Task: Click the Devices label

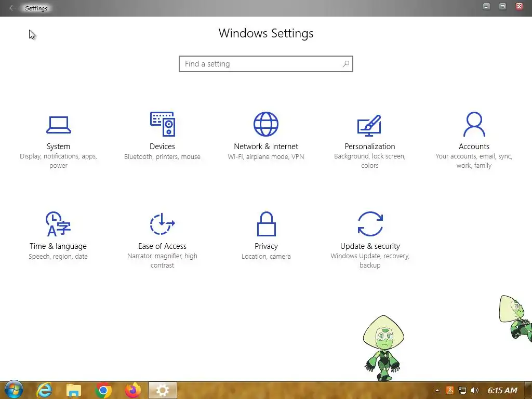Action: pyautogui.click(x=162, y=146)
